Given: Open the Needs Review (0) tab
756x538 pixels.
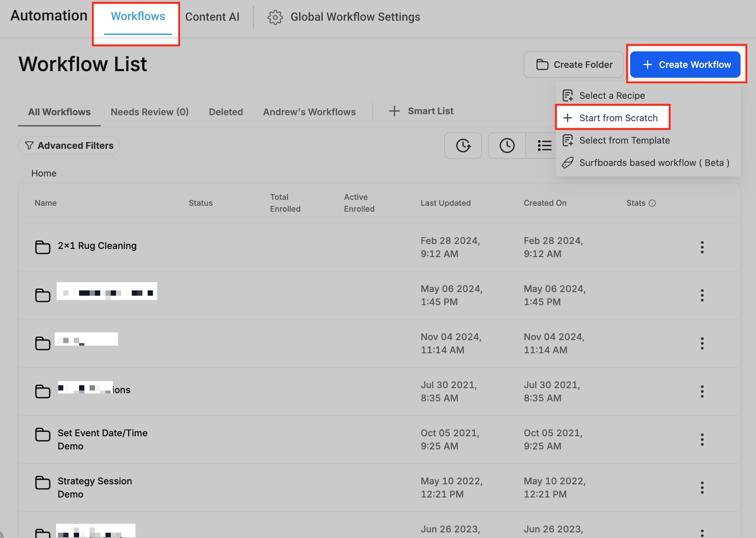Looking at the screenshot, I should [150, 112].
